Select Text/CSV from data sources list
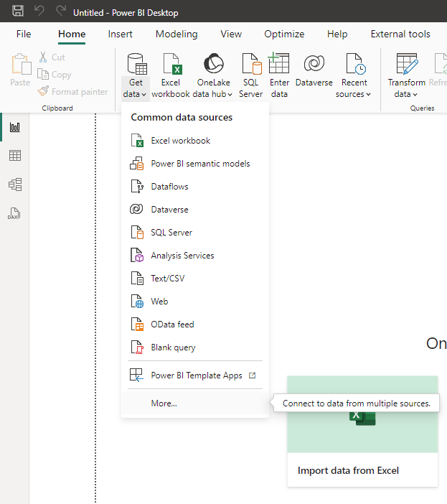Screen dimensions: 447x504 (x=167, y=279)
